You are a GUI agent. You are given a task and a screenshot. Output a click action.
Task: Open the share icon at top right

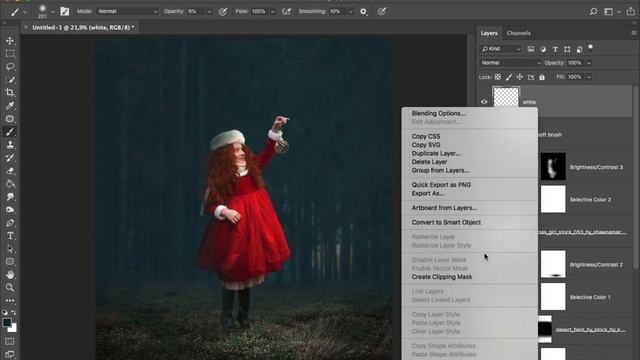coord(631,12)
